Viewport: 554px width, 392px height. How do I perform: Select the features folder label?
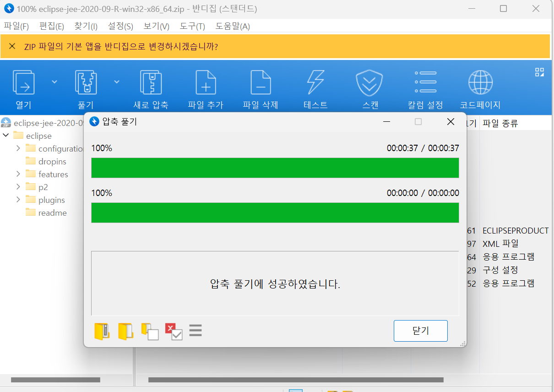coord(53,174)
